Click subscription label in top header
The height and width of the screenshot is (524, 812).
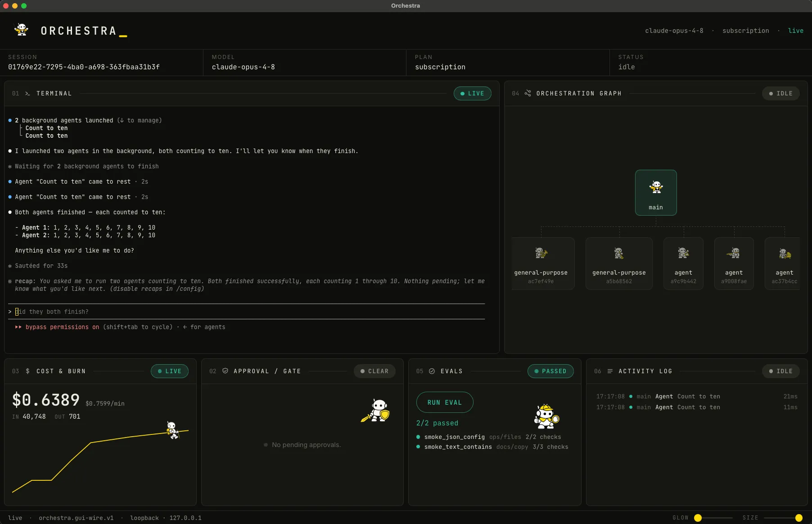pos(745,31)
